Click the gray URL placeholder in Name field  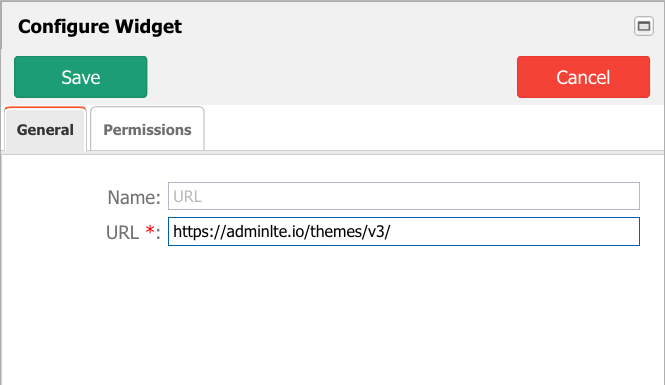[x=187, y=196]
